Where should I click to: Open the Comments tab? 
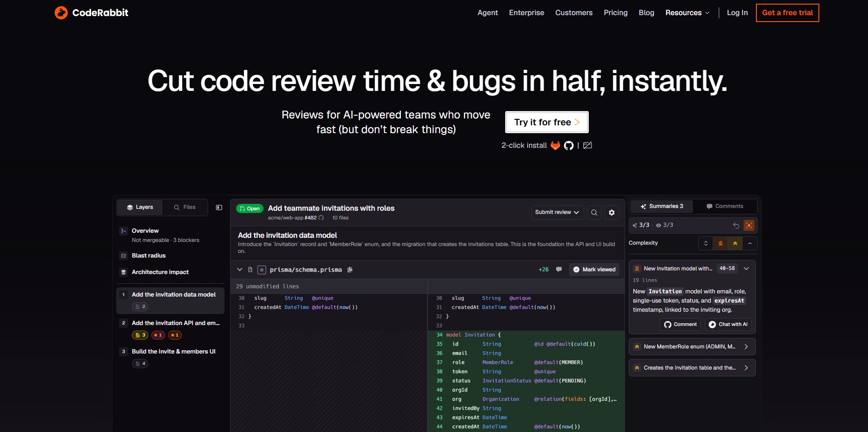(x=725, y=207)
